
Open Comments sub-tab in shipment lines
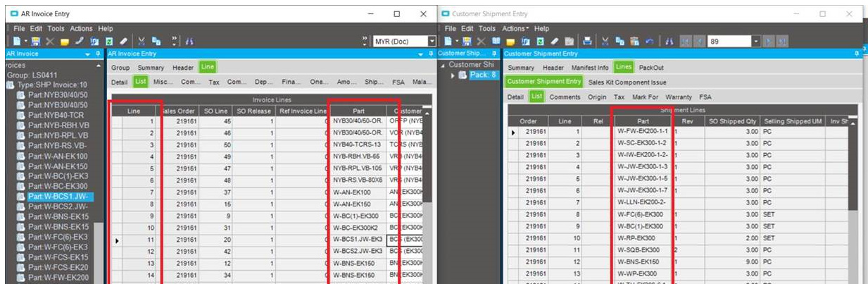pyautogui.click(x=565, y=97)
